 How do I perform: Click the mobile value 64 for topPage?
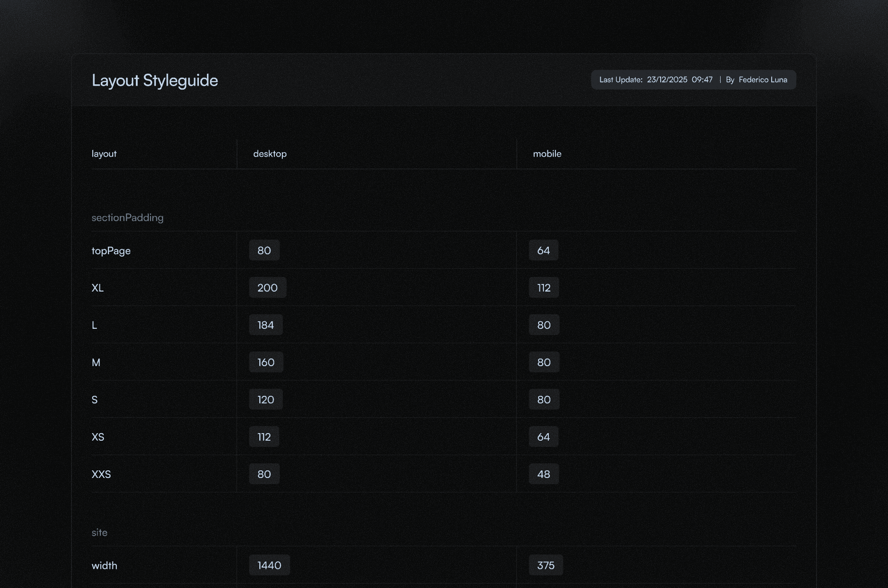(543, 250)
